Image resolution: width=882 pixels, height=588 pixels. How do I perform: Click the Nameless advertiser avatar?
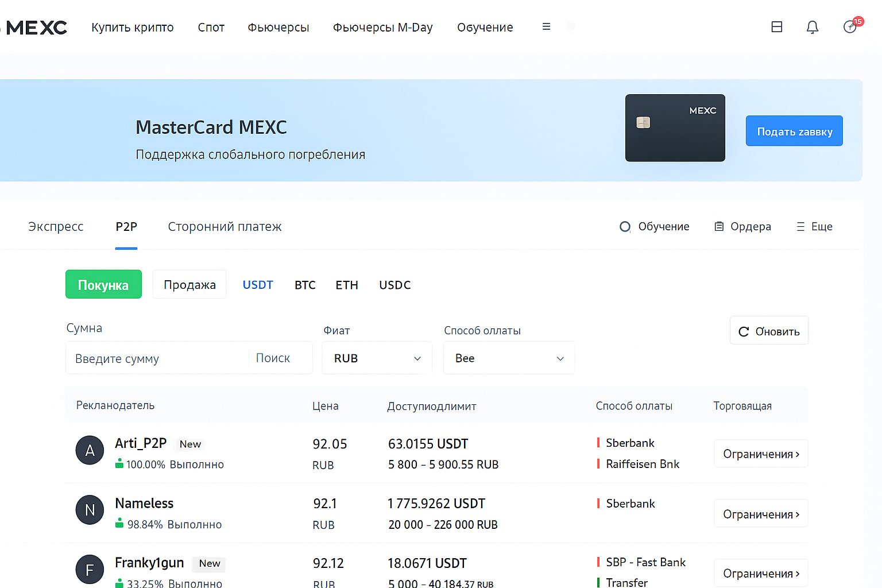pos(90,510)
